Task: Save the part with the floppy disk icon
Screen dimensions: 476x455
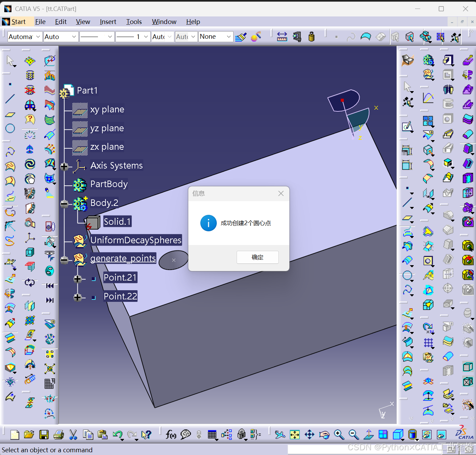Action: click(x=44, y=435)
